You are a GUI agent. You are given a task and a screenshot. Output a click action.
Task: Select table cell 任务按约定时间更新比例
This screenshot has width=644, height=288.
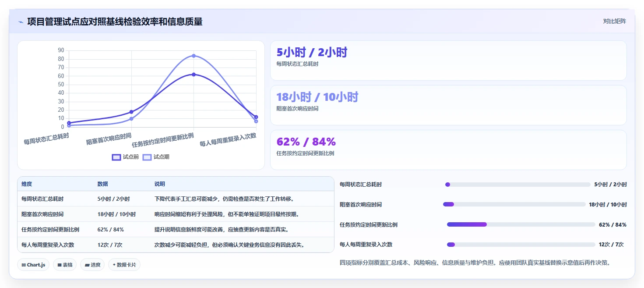tap(50, 229)
